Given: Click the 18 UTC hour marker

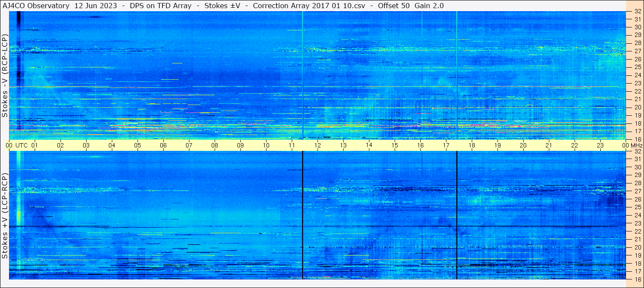Looking at the screenshot, I should [x=472, y=145].
